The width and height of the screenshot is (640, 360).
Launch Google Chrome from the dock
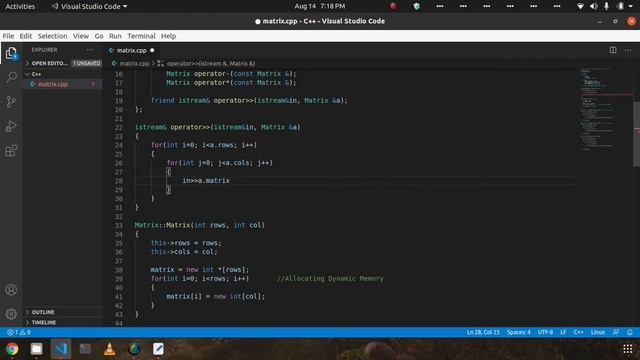pyautogui.click(x=12, y=349)
